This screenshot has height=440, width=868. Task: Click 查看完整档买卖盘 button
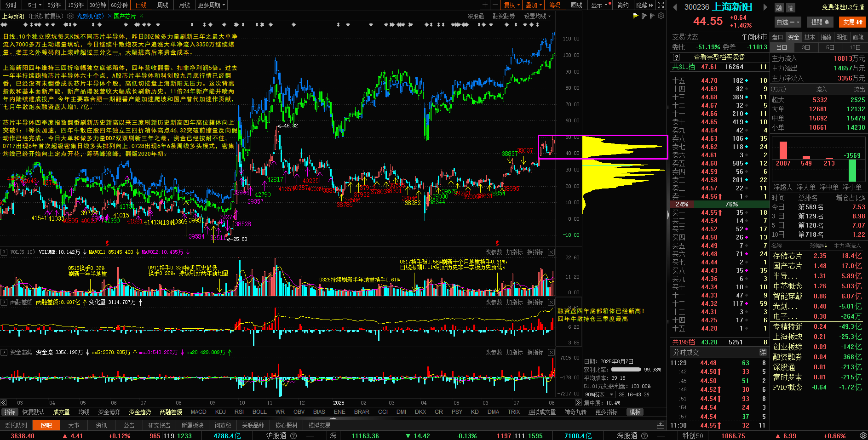(x=719, y=57)
